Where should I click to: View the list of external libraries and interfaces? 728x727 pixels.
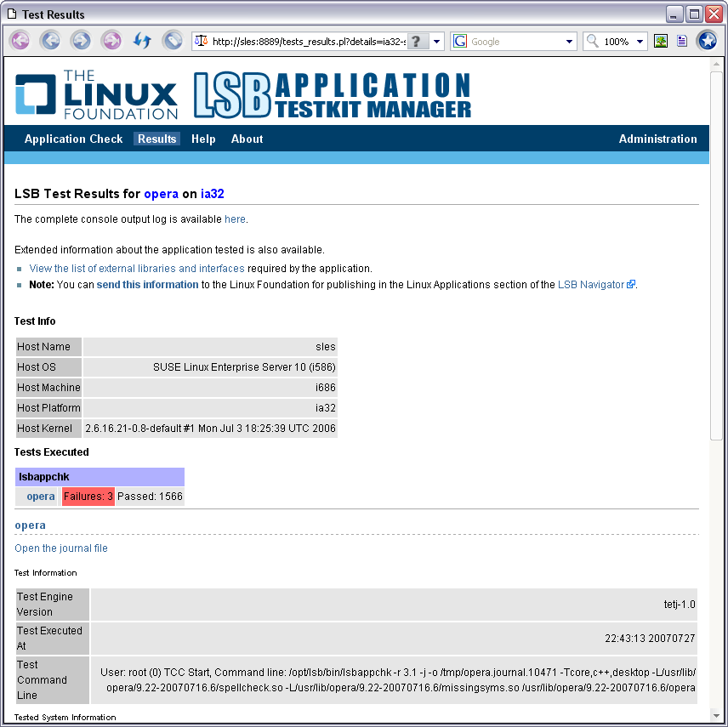[136, 269]
